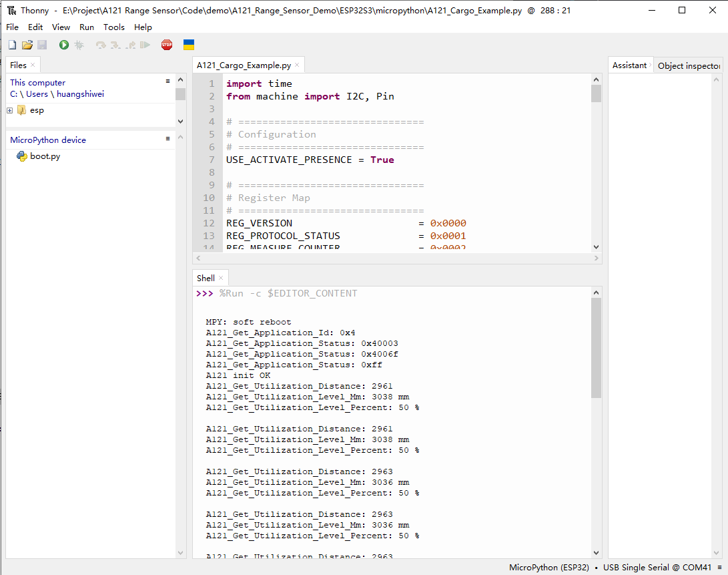Expand the esp folder tree node

[x=10, y=110]
